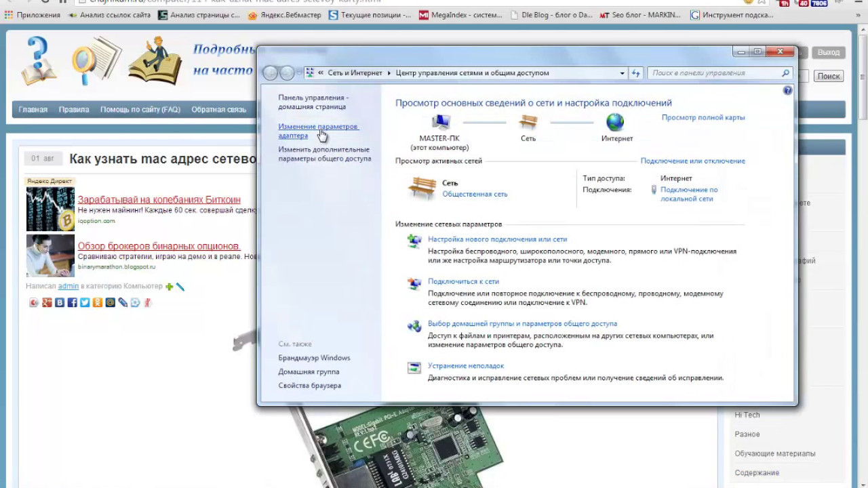Share via Mail.ru @ icon
Image resolution: width=868 pixels, height=488 pixels.
point(110,302)
